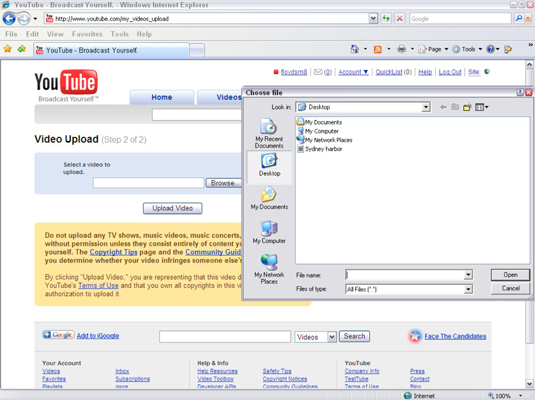Screen dimensions: 535x400
Task: Click the QuickList link
Action: 389,72
